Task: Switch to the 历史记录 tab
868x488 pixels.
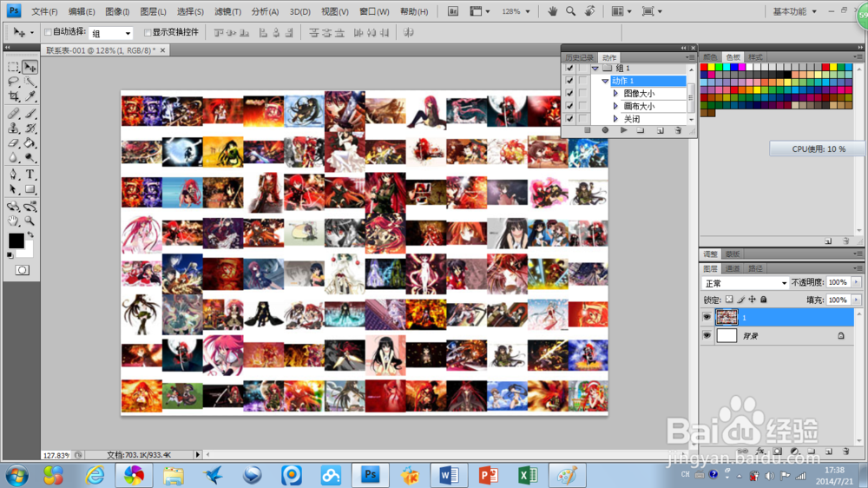Action: pos(580,57)
